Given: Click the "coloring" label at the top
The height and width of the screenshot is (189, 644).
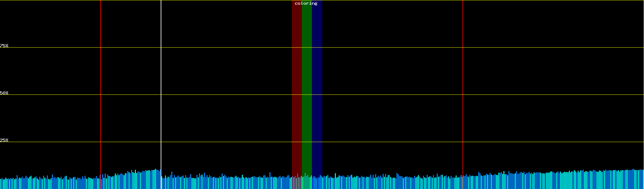Looking at the screenshot, I should point(306,3).
